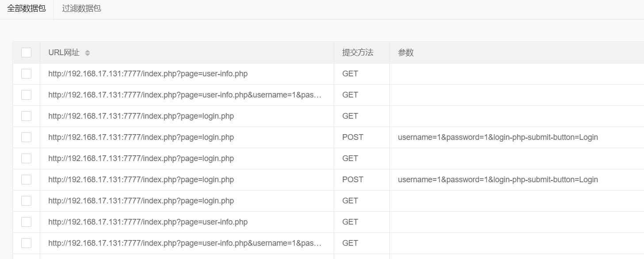Click the lower plain page=user-info.php URL
This screenshot has width=644, height=259.
148,222
